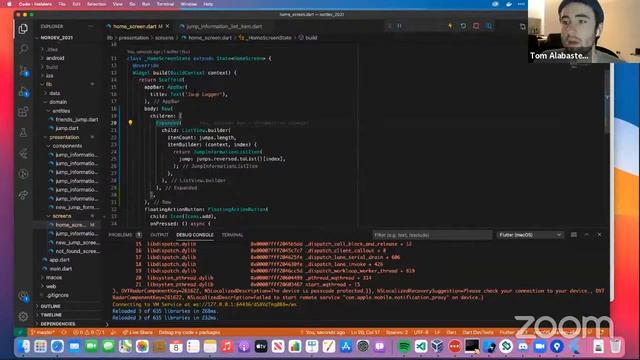Collapse the domain folder

pyautogui.click(x=58, y=102)
